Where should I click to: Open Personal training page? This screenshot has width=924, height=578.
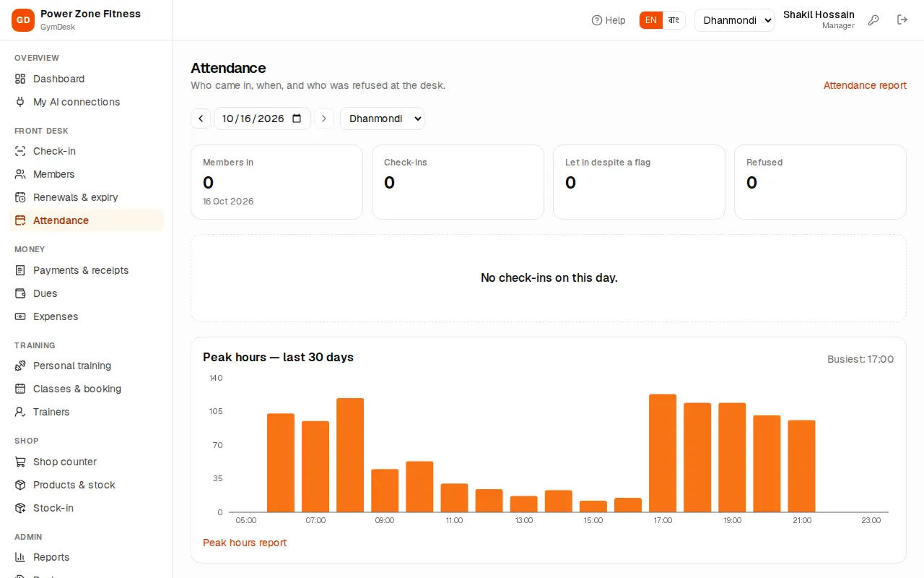pyautogui.click(x=87, y=366)
